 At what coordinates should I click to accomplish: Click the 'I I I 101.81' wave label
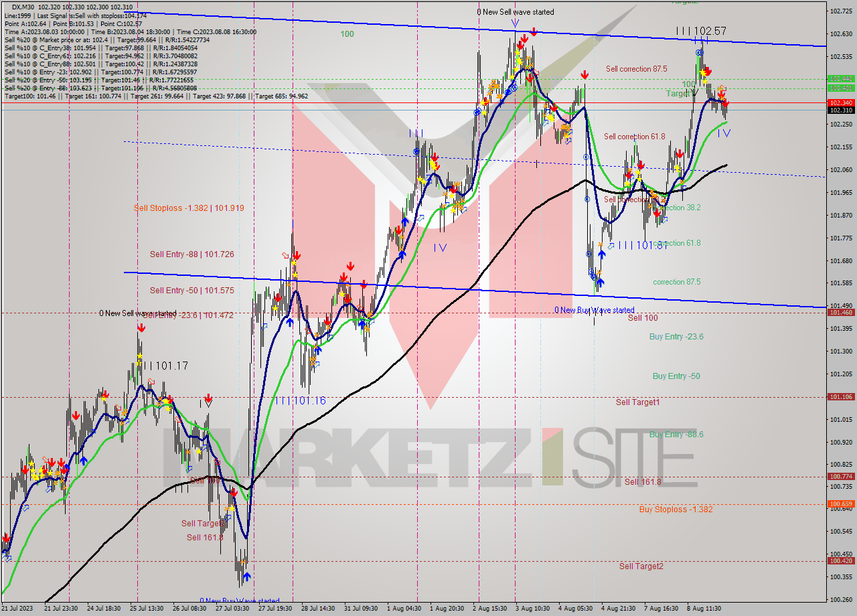(643, 245)
